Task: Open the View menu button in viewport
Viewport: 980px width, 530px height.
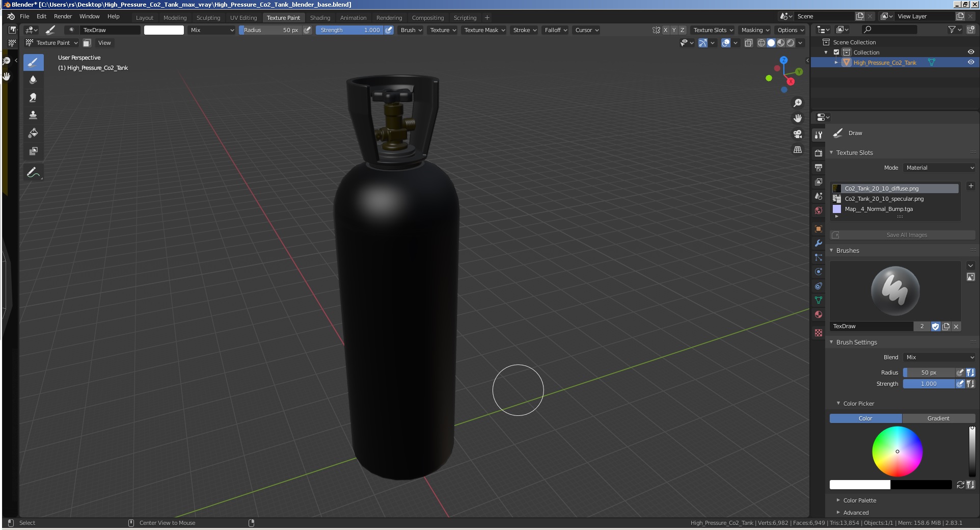Action: pos(104,43)
